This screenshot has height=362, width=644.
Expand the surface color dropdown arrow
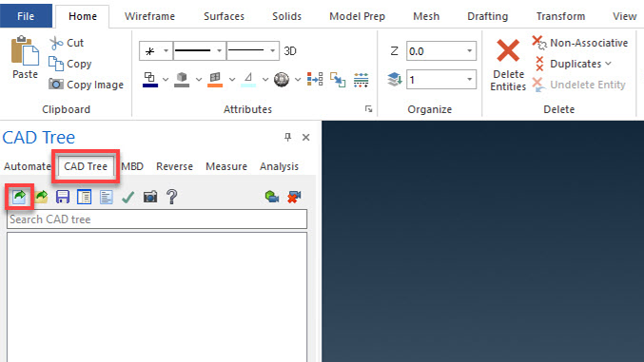point(232,79)
